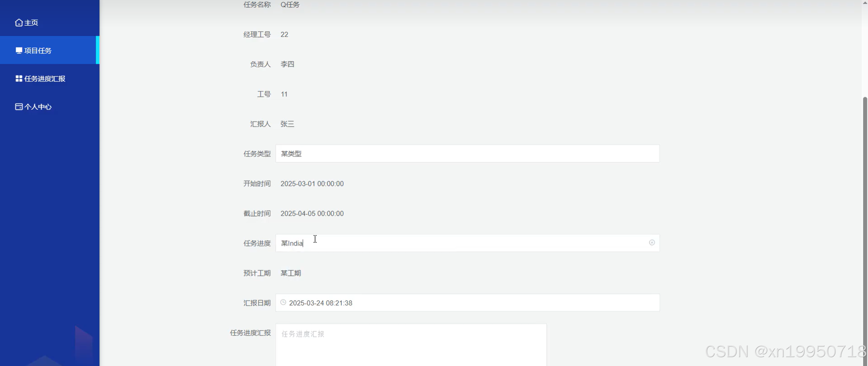This screenshot has height=366, width=868.
Task: Focus the 任务类型 input containing 某类型
Action: (x=467, y=154)
